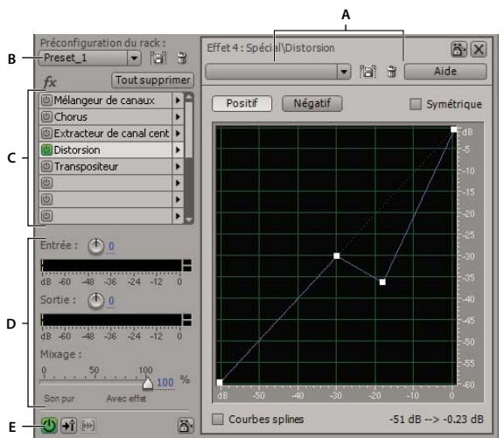Select the Positif curve tab

click(x=242, y=103)
